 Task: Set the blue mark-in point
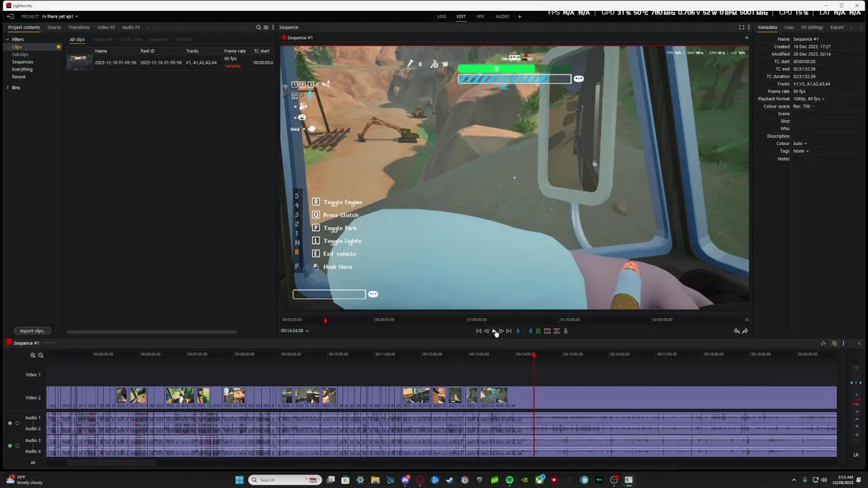click(x=518, y=331)
